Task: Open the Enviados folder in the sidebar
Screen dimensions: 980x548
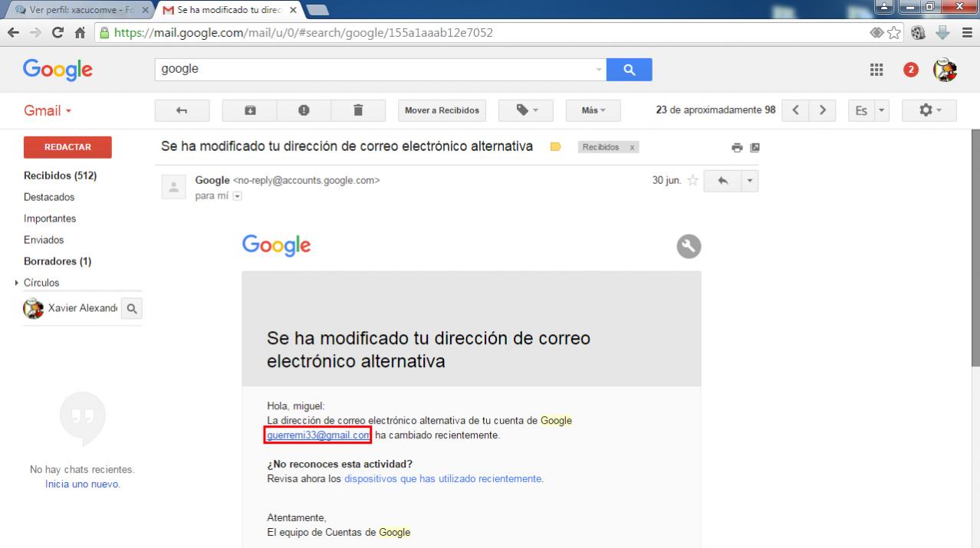Action: [x=44, y=240]
